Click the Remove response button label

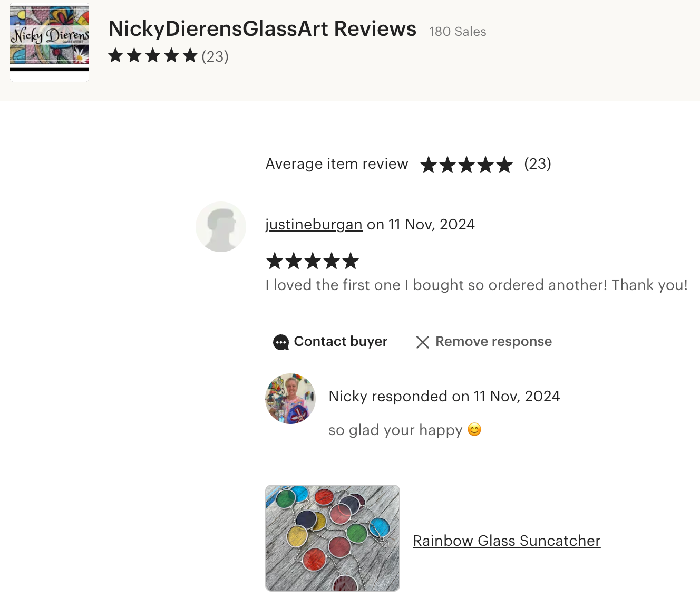pyautogui.click(x=493, y=342)
